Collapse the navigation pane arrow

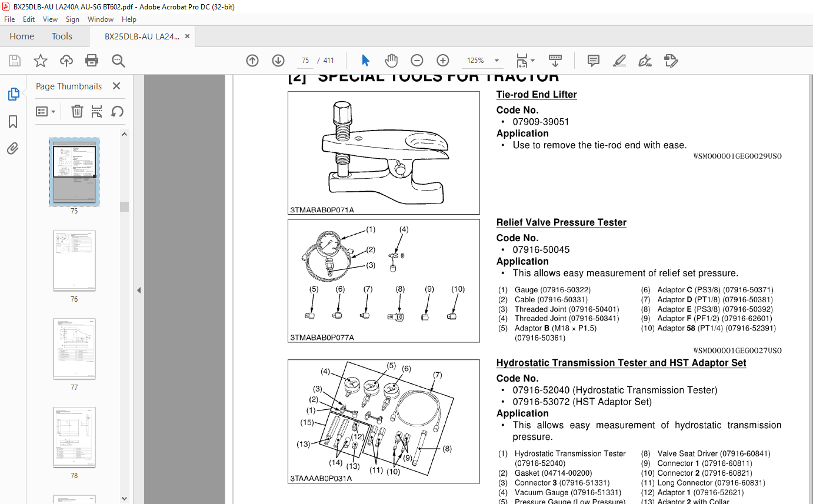pyautogui.click(x=138, y=290)
